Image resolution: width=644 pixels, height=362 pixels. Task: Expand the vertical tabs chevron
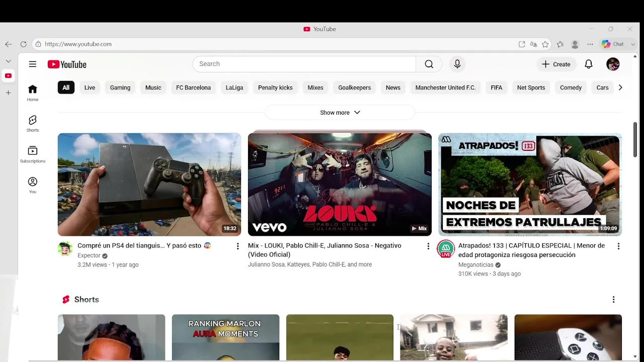(8, 61)
